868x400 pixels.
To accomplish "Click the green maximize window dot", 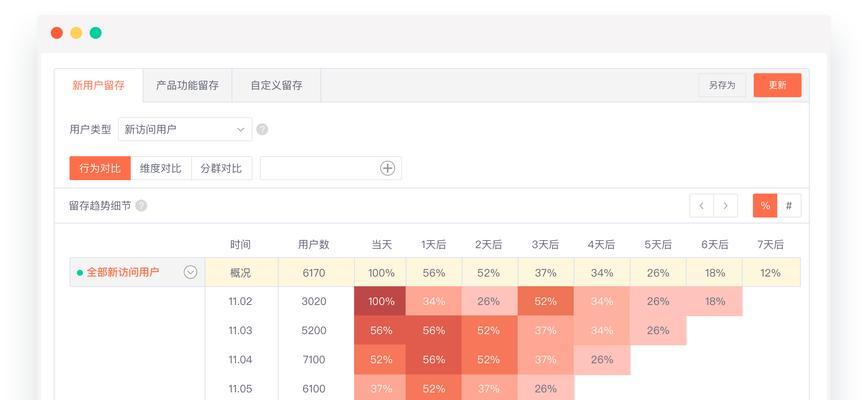I will point(96,33).
